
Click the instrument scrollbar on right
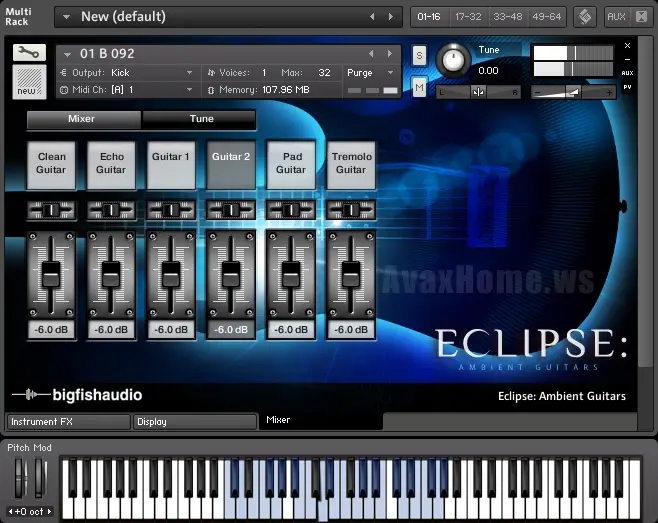(643, 201)
